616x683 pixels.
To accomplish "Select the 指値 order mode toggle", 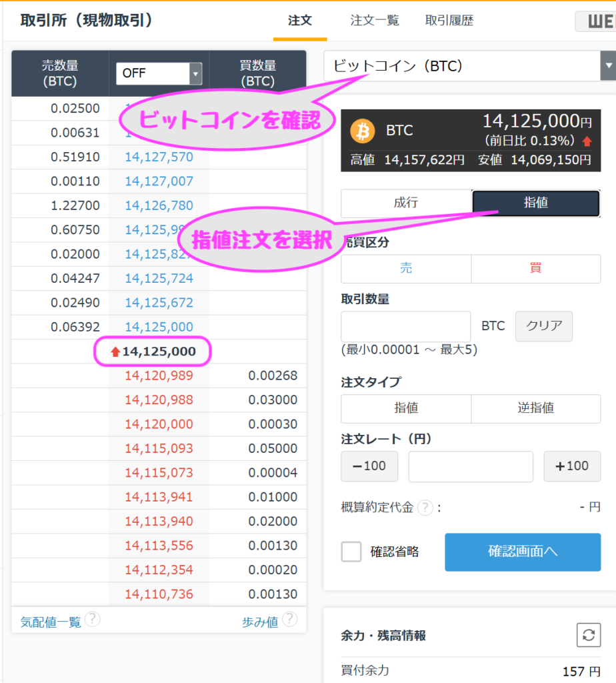I will pos(536,203).
